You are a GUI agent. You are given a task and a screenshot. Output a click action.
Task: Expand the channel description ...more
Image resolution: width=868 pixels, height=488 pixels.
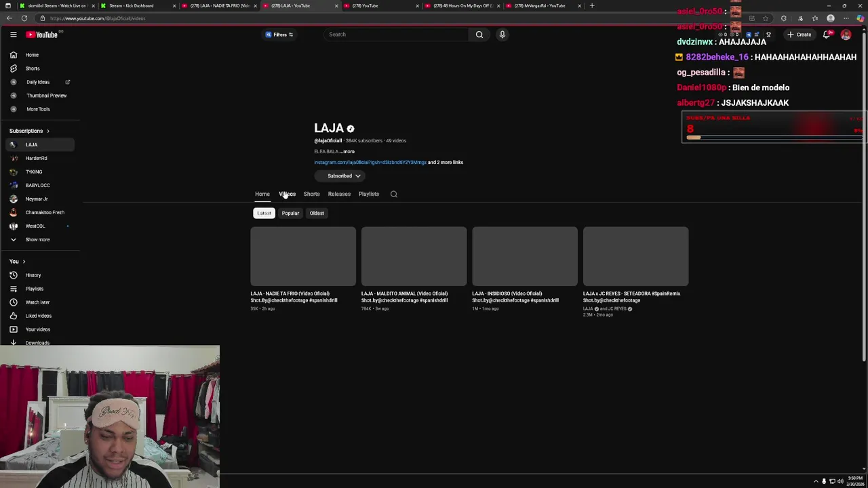pyautogui.click(x=348, y=151)
